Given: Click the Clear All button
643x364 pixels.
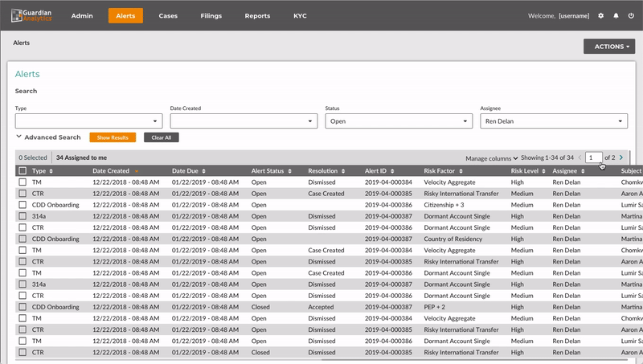Looking at the screenshot, I should coord(162,137).
